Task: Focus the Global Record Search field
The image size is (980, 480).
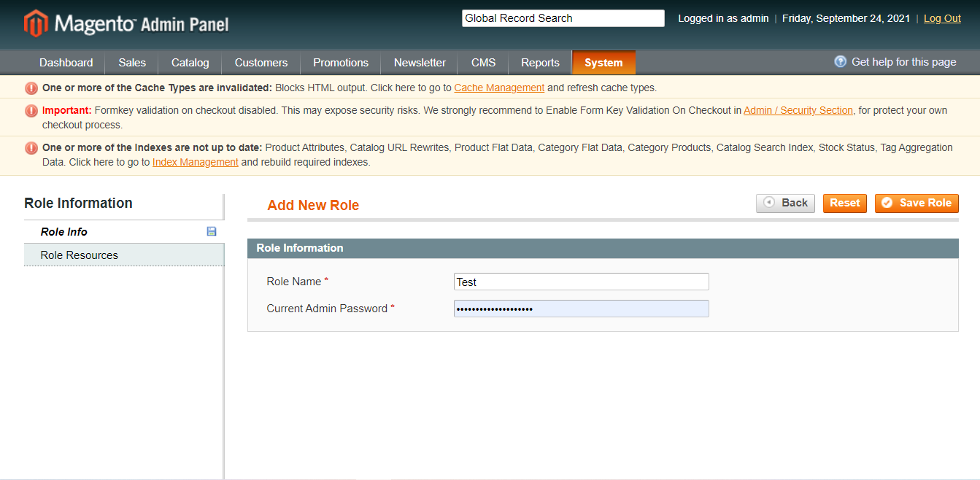Action: [x=563, y=18]
